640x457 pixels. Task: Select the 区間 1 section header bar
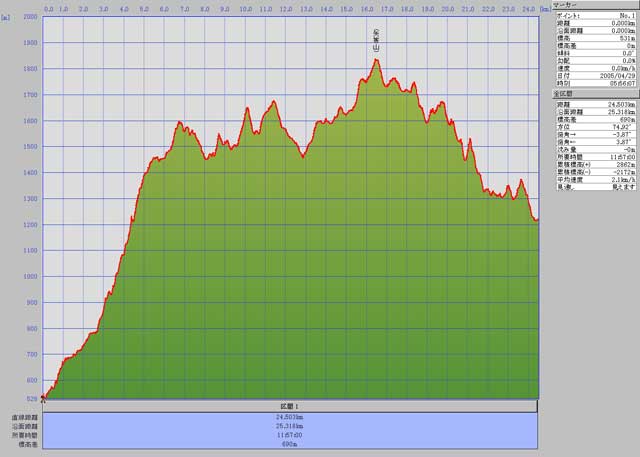[x=291, y=408]
